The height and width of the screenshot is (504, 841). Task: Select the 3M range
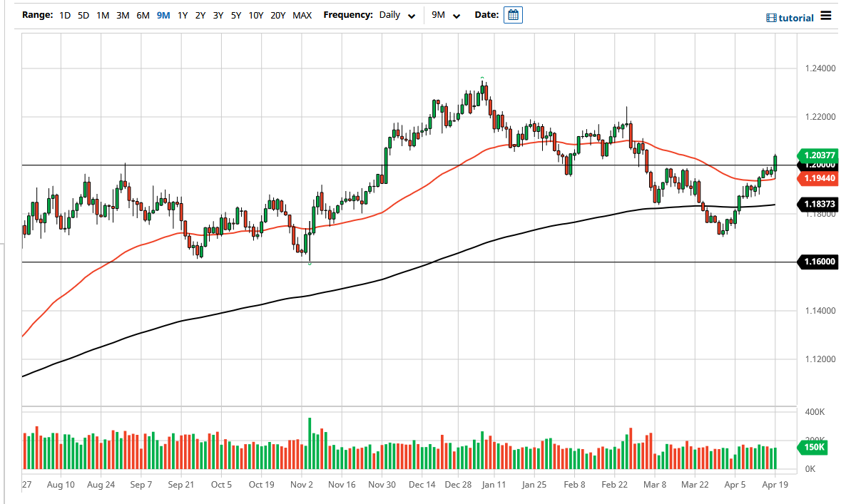(123, 16)
